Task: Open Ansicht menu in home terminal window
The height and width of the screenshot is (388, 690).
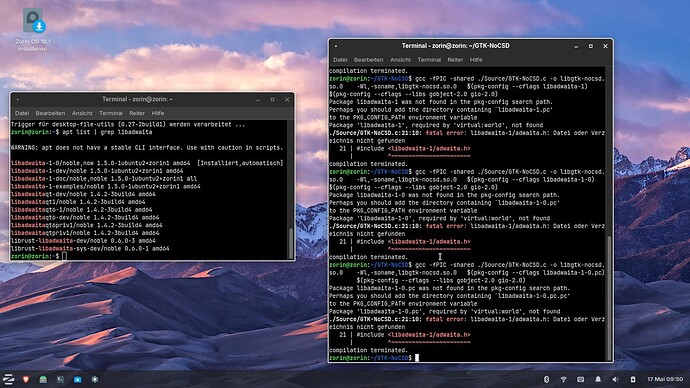Action: [82, 113]
